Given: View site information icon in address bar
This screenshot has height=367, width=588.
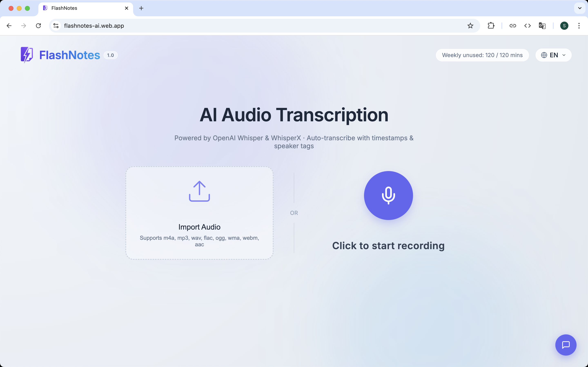Looking at the screenshot, I should tap(56, 26).
